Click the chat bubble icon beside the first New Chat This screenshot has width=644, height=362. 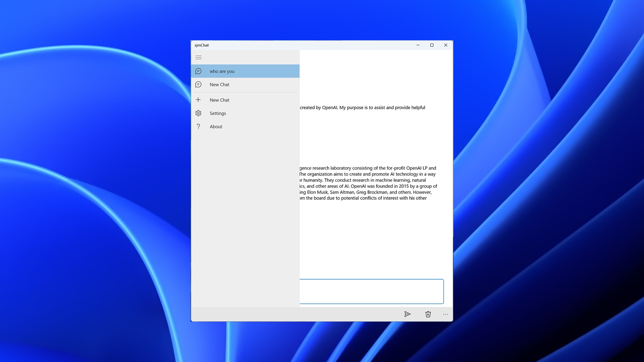[x=199, y=84]
